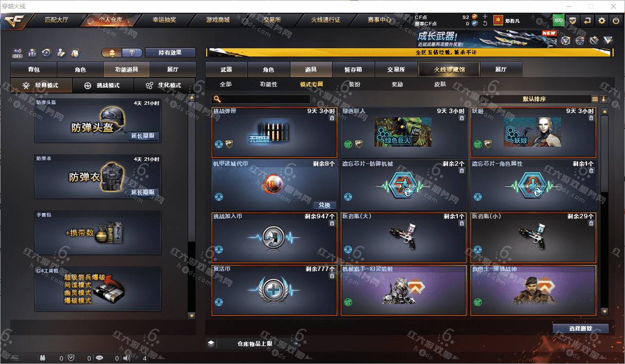The height and width of the screenshot is (364, 625).
Task: Click the speaker volume icon in status bar
Action: coord(127,358)
